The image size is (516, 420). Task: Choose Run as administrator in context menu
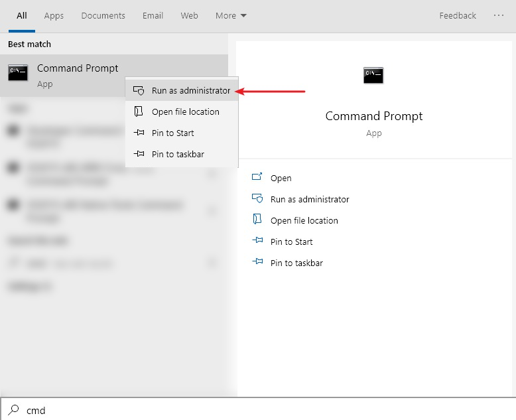pos(182,90)
